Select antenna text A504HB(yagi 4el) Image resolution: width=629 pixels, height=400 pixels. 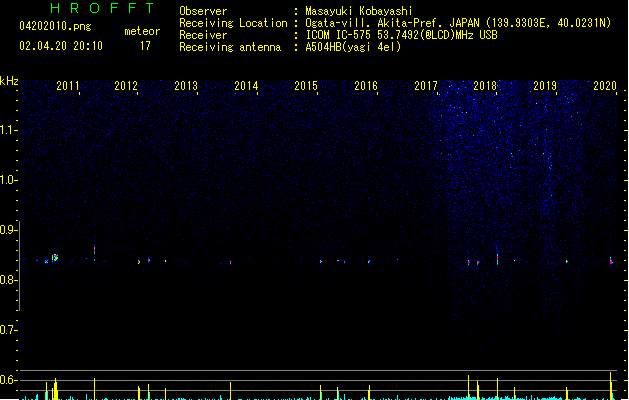[353, 47]
